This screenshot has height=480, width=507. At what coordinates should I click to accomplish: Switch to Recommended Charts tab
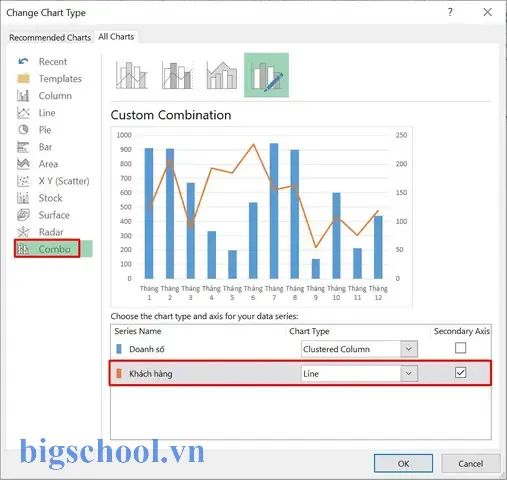point(50,37)
